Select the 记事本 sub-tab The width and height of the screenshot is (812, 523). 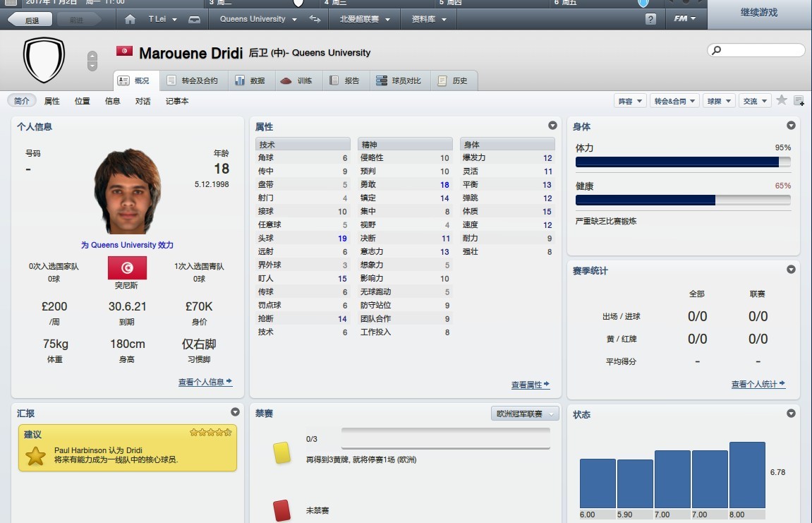tap(177, 101)
